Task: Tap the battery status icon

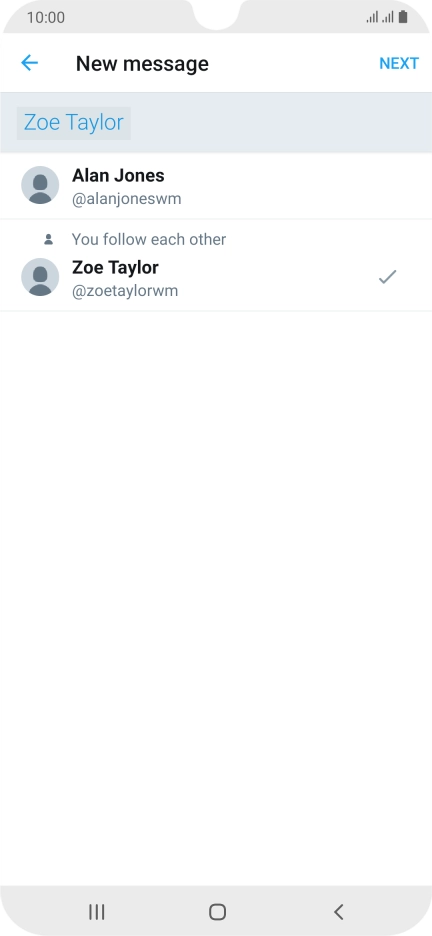Action: 403,17
